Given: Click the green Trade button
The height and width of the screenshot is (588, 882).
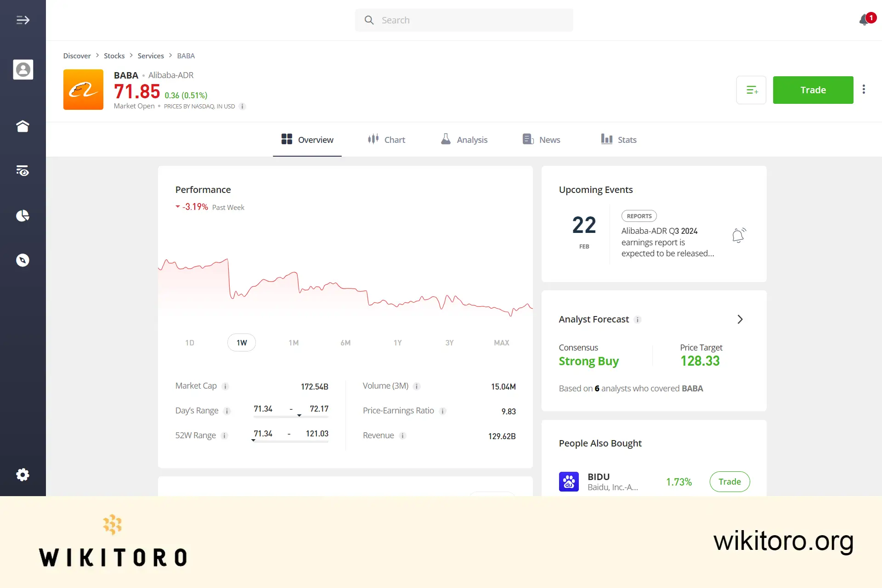Looking at the screenshot, I should point(813,90).
